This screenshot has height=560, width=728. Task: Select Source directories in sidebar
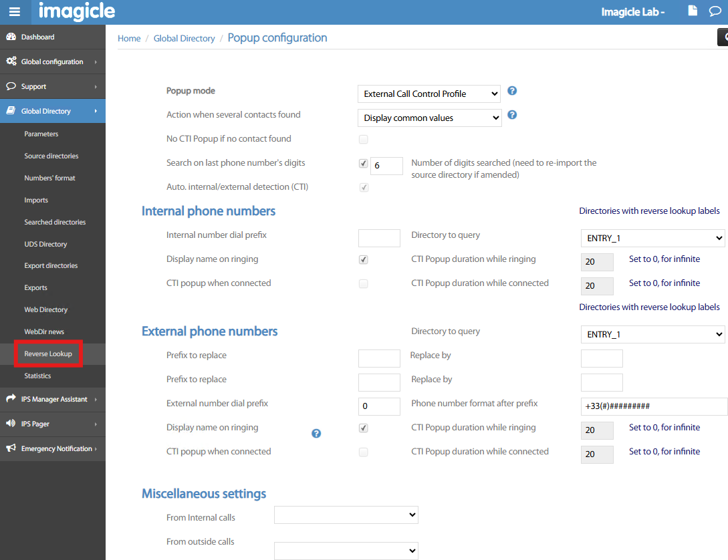tap(51, 156)
